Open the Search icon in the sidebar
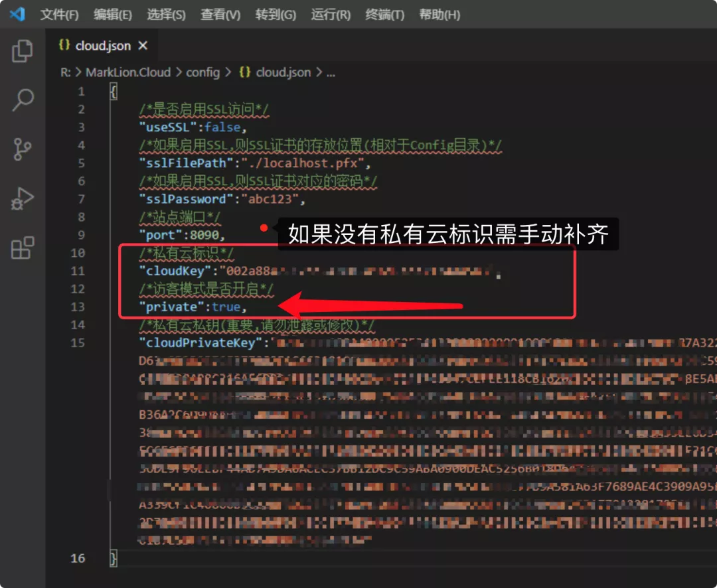This screenshot has width=717, height=588. click(x=23, y=99)
